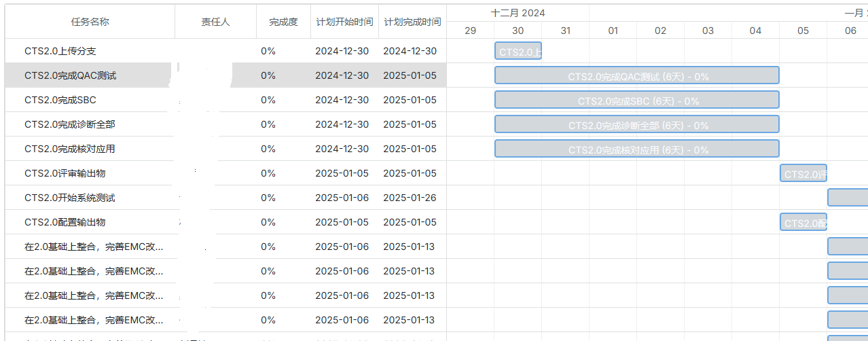This screenshot has height=341, width=868.
Task: Click 0% completion of CTS2.0完成诊断全部
Action: 268,124
